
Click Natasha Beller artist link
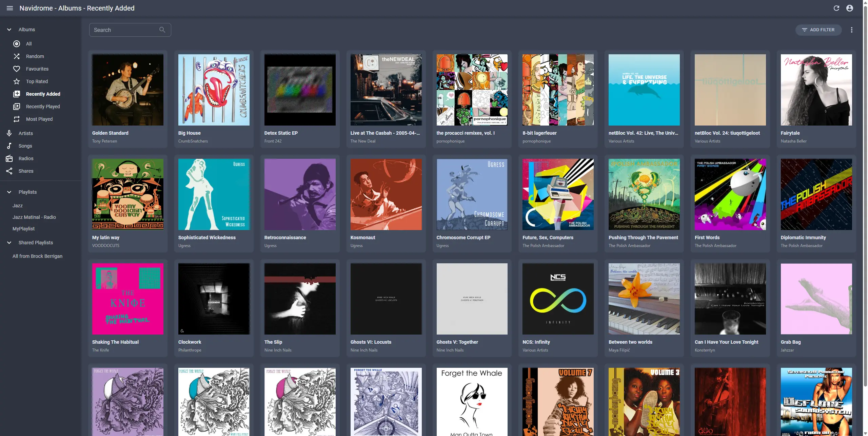794,141
